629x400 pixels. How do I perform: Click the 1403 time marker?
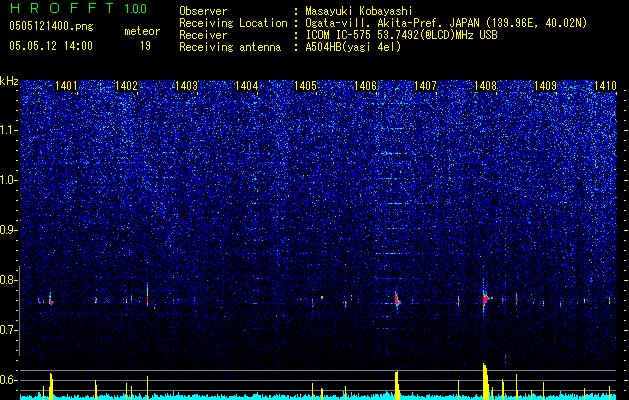pyautogui.click(x=187, y=85)
